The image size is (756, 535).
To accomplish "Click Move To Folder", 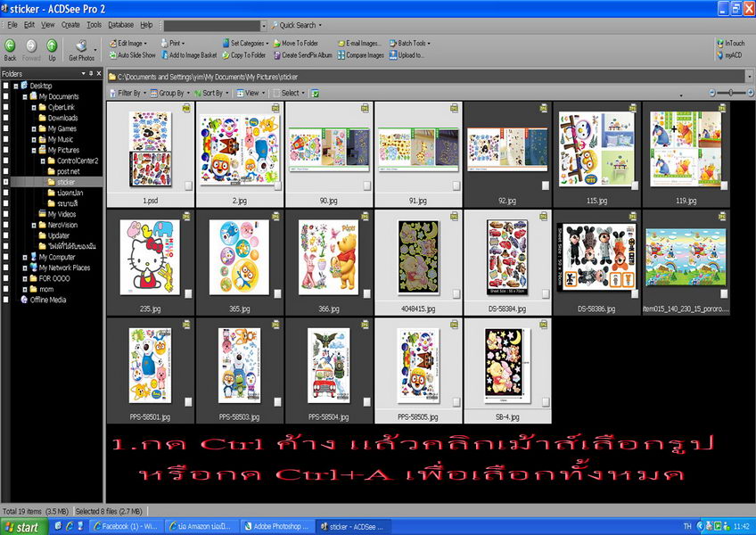I will 296,43.
